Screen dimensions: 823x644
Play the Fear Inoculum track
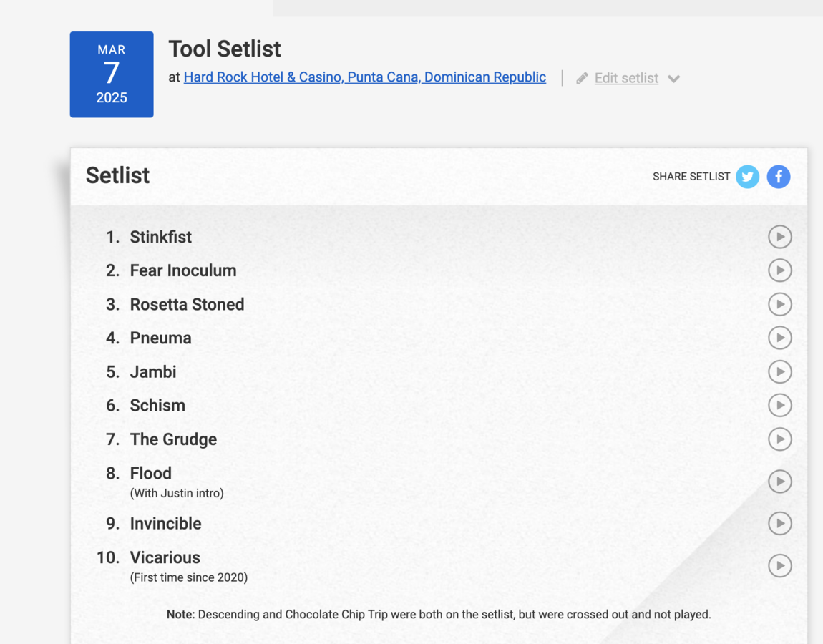point(779,270)
